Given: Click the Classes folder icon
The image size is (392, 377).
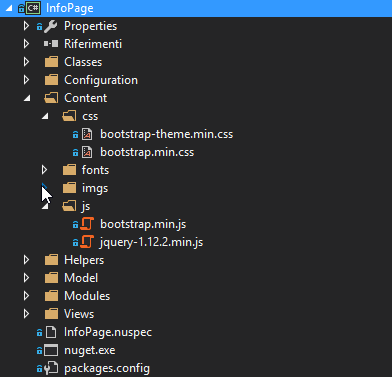Looking at the screenshot, I should 51,62.
